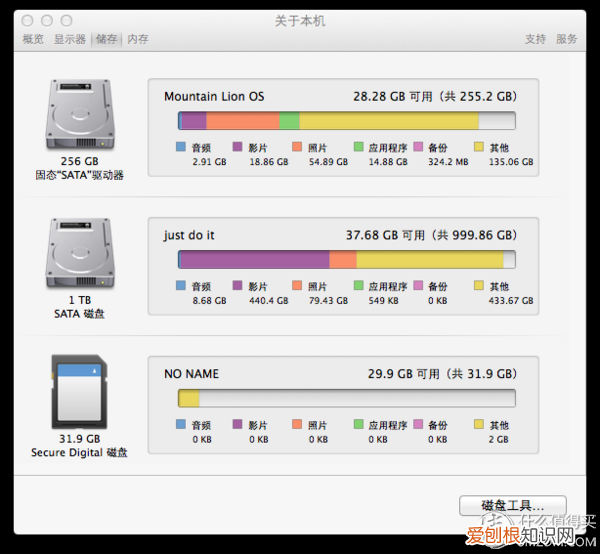Click the Mountain Lion OS storage usage bar
The image size is (600, 554).
347,121
